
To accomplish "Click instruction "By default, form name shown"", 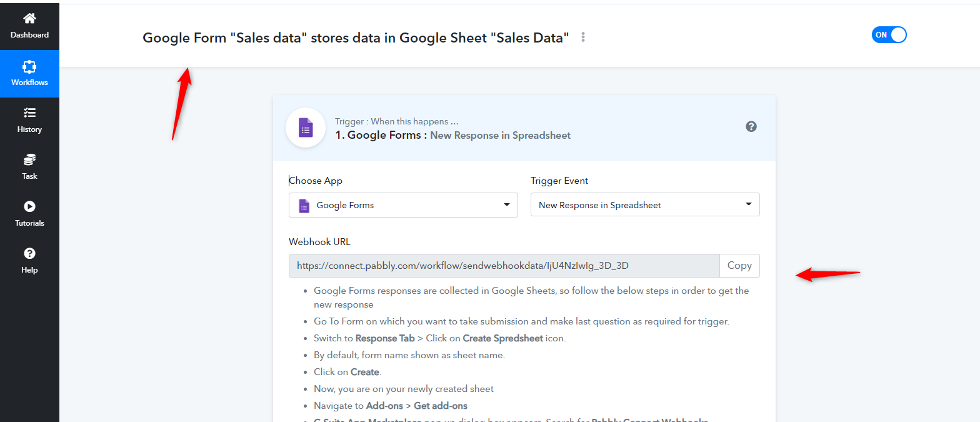I will coord(409,355).
